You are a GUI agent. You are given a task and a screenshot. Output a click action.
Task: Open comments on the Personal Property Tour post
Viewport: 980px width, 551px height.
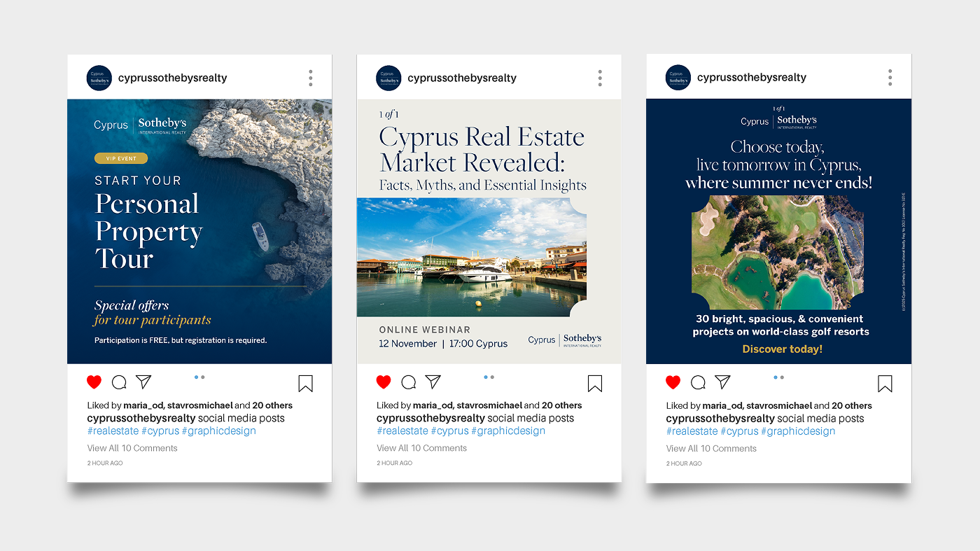click(119, 382)
